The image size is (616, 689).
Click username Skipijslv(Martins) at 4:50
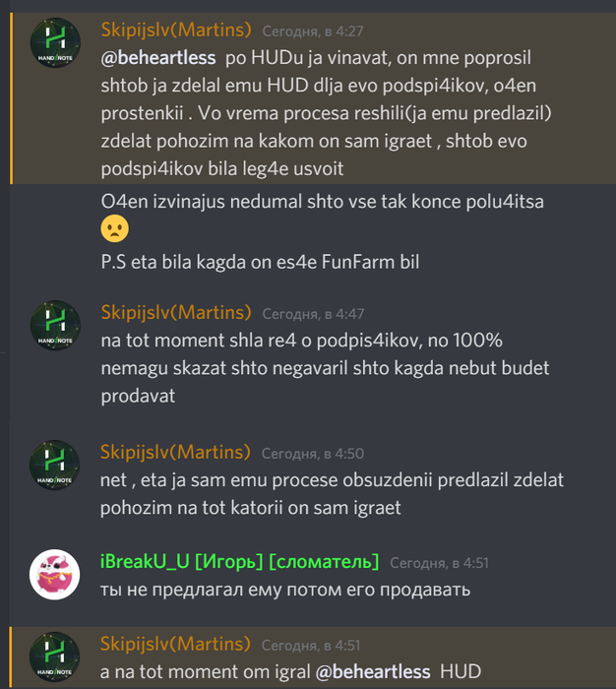click(175, 452)
